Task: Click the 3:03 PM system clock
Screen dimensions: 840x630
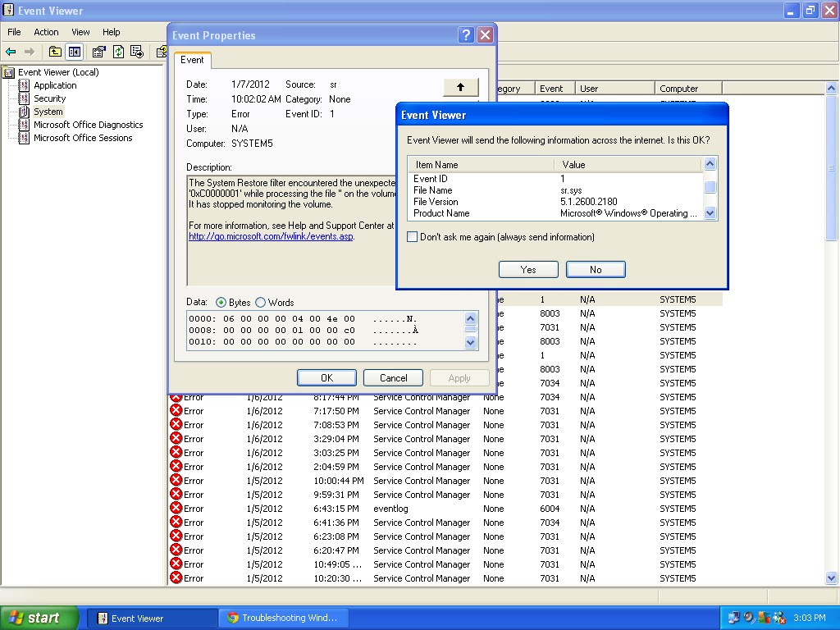Action: click(810, 618)
